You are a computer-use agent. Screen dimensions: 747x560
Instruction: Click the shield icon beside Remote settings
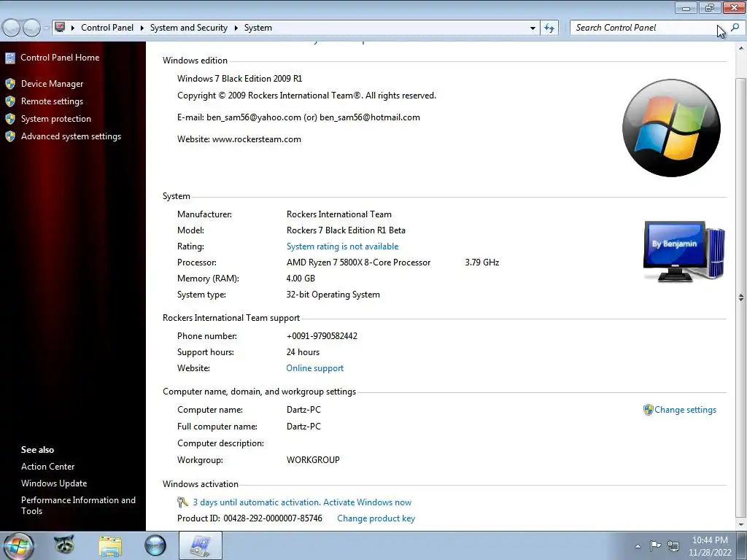click(x=10, y=101)
